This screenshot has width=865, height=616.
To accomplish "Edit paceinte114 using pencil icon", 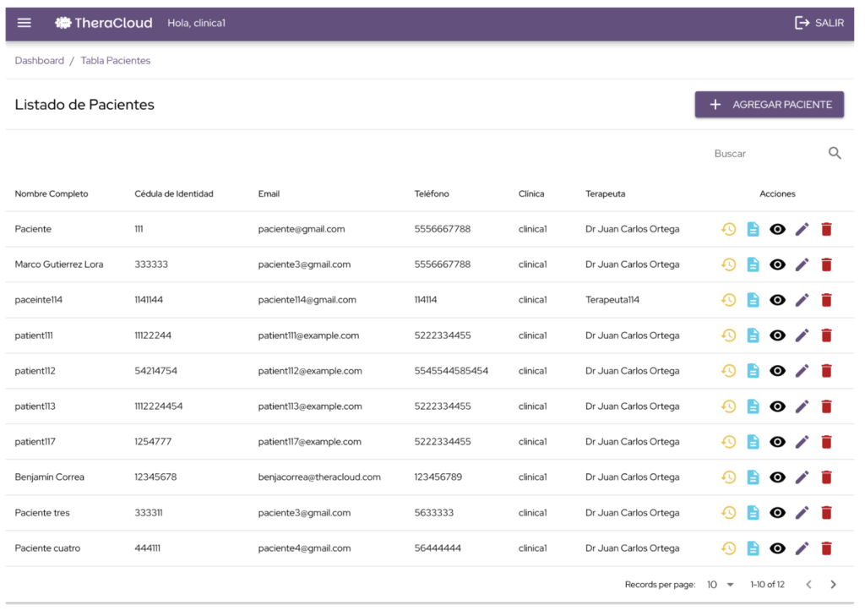I will click(x=802, y=300).
